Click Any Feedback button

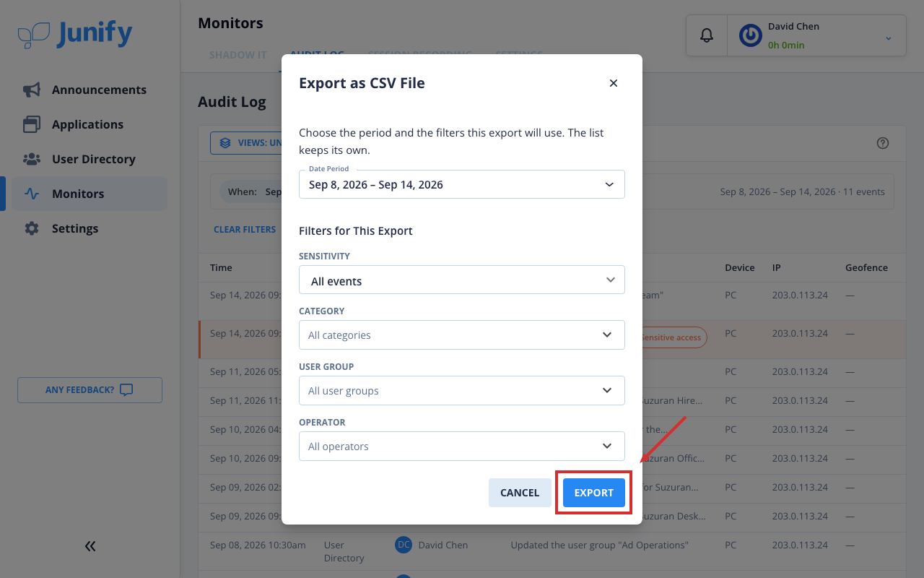[x=90, y=390]
